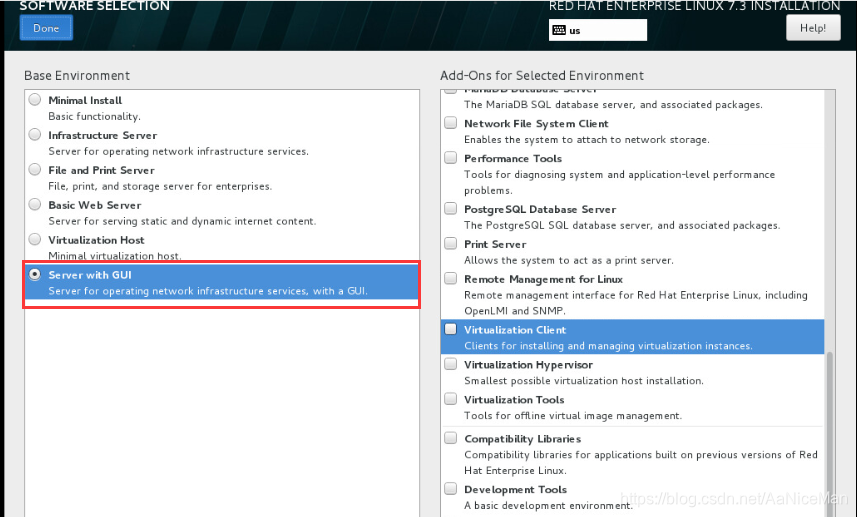857x517 pixels.
Task: Tick the Performance Tools checkbox
Action: coord(450,157)
